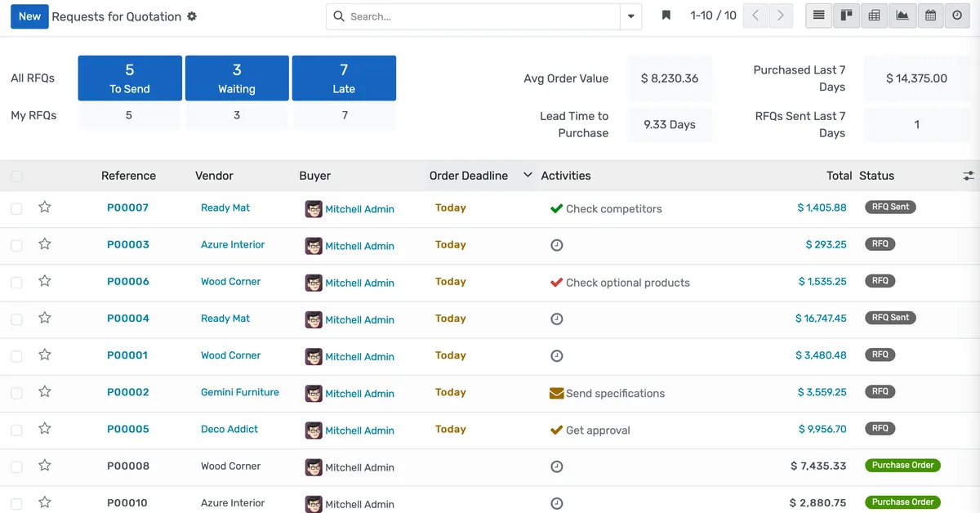Viewport: 980px width, 513px height.
Task: Expand the search options dropdown arrow
Action: click(x=630, y=16)
